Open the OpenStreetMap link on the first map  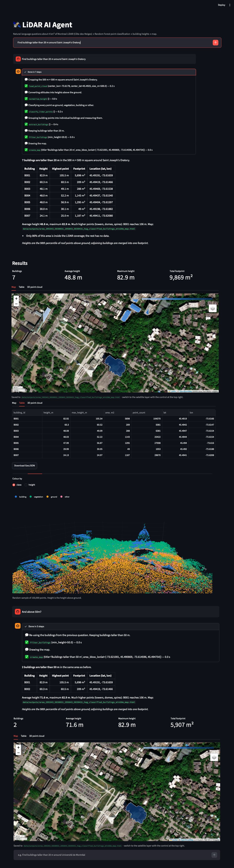[185, 391]
